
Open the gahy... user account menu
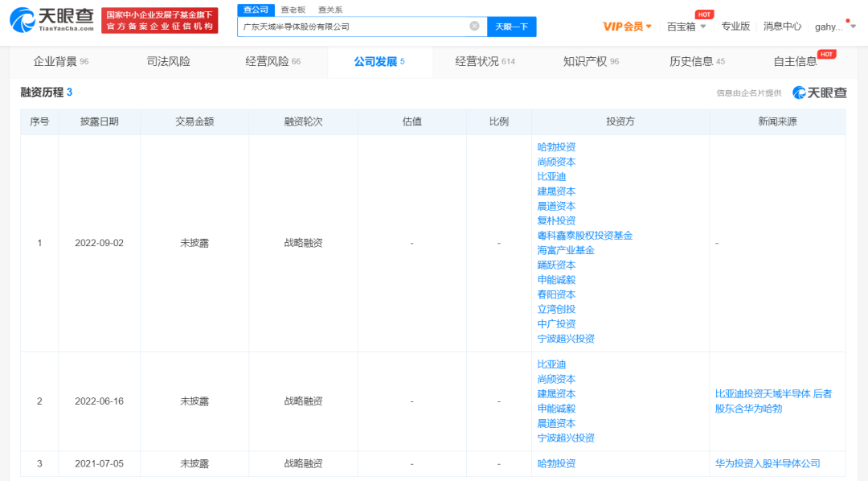830,27
